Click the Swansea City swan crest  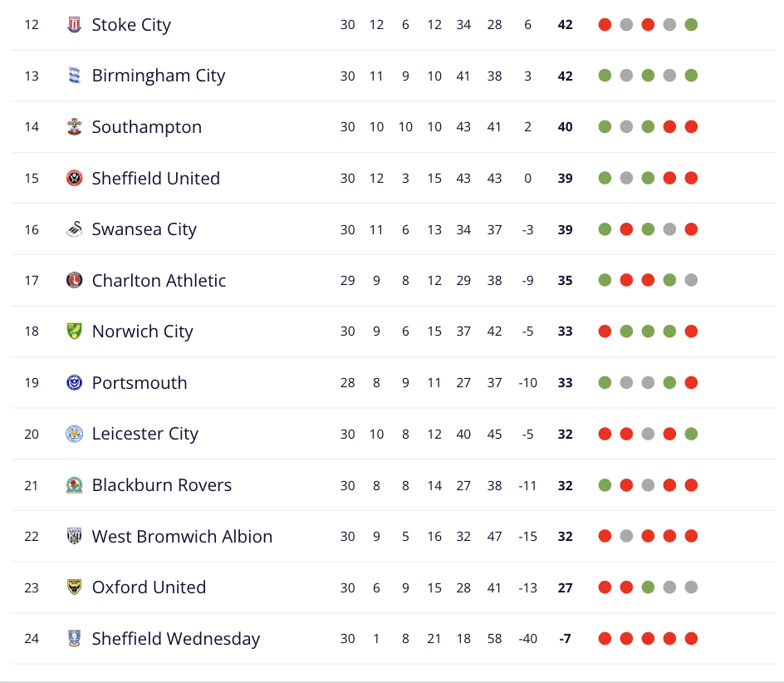point(75,229)
